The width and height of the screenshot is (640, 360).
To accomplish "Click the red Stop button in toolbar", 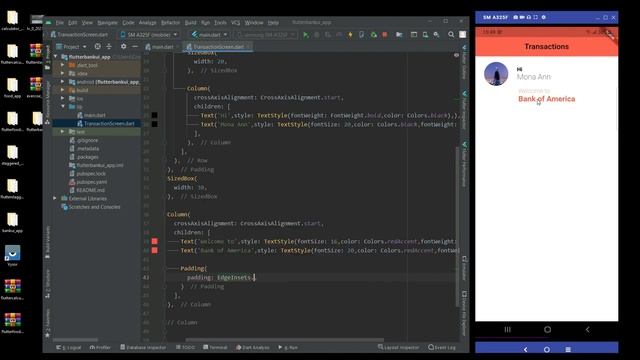I will pyautogui.click(x=384, y=35).
